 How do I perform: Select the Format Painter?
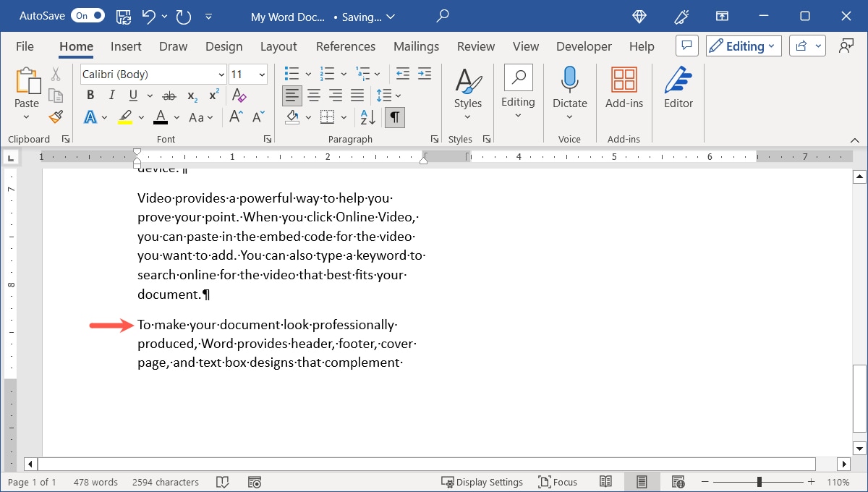pyautogui.click(x=56, y=116)
